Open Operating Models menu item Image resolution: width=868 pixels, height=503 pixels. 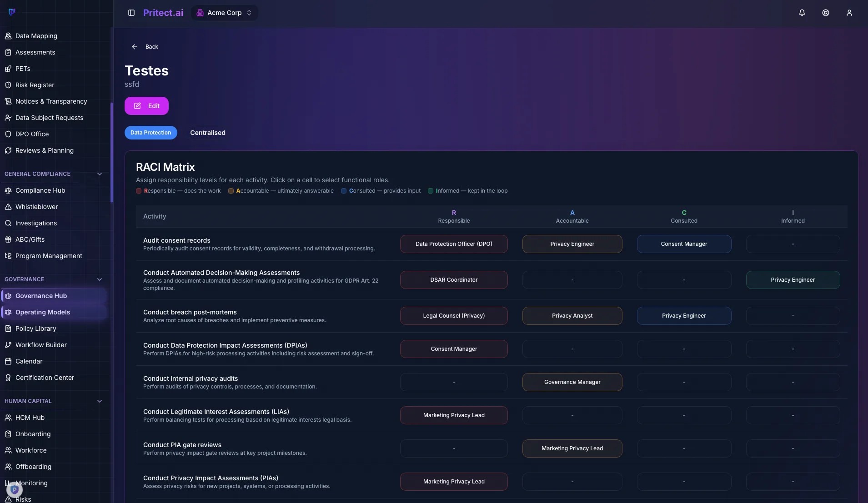coord(55,312)
